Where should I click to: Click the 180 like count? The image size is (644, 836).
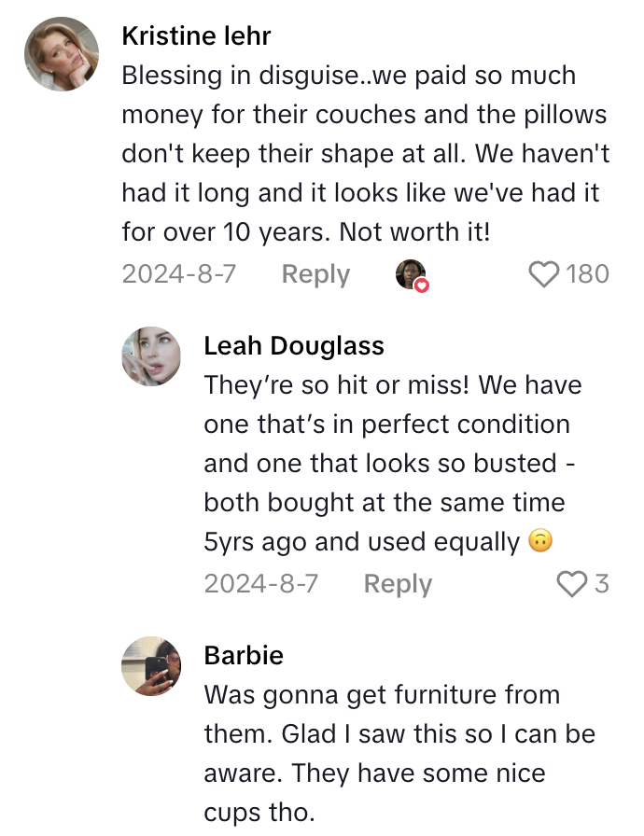pos(588,274)
